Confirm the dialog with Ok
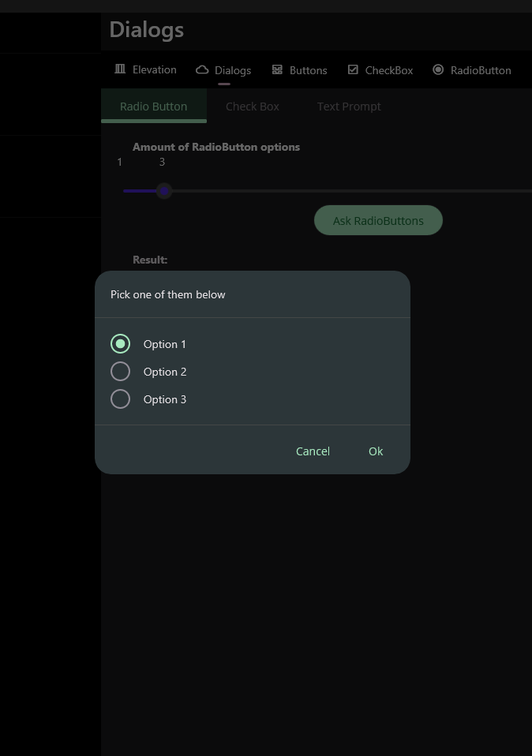Screen dimensions: 532x756 click(376, 451)
